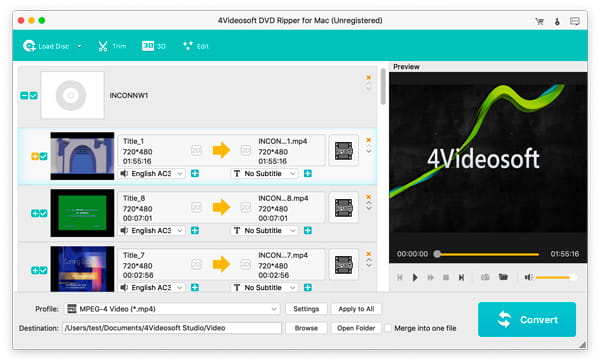Open the 3D settings tool
The image size is (600, 364).
click(x=154, y=46)
